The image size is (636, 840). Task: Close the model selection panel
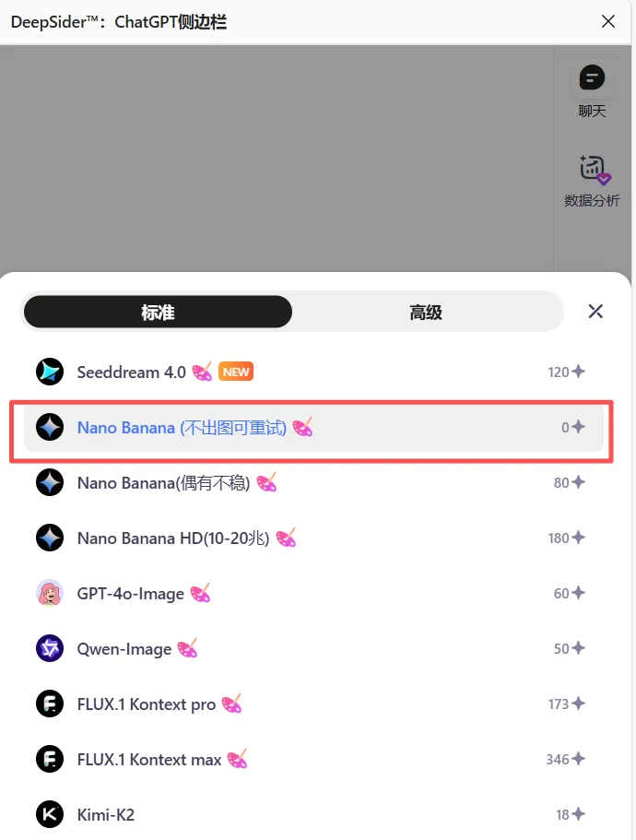click(x=595, y=312)
